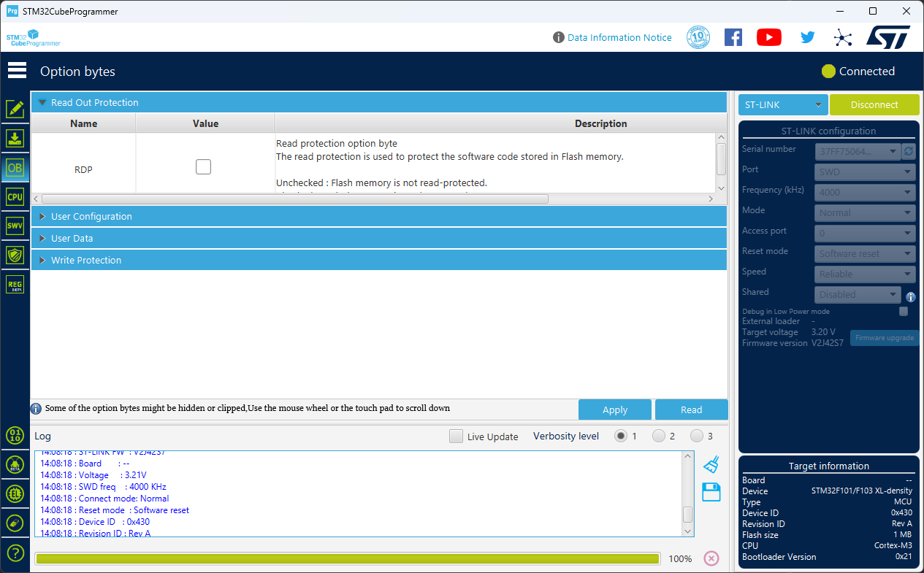Click the green progress bar
Screen dimensions: 924x573
[348, 558]
